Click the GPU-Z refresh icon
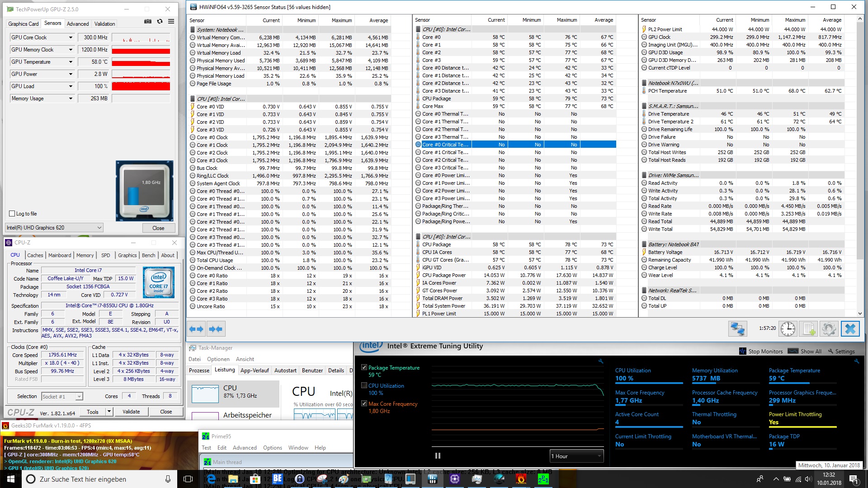 160,21
